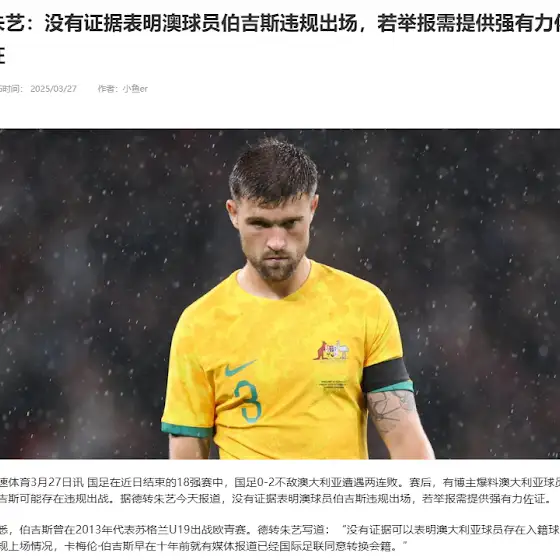The height and width of the screenshot is (560, 560).
Task: Click the tattoo on the player's forearm
Action: coord(391,410)
